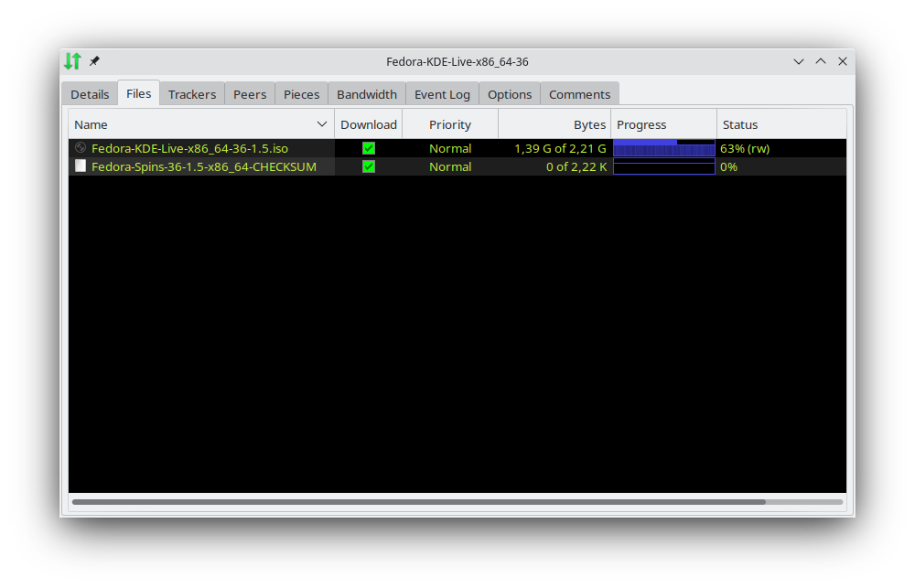The image size is (915, 588).
Task: Expand the Name column sort arrow
Action: (322, 124)
